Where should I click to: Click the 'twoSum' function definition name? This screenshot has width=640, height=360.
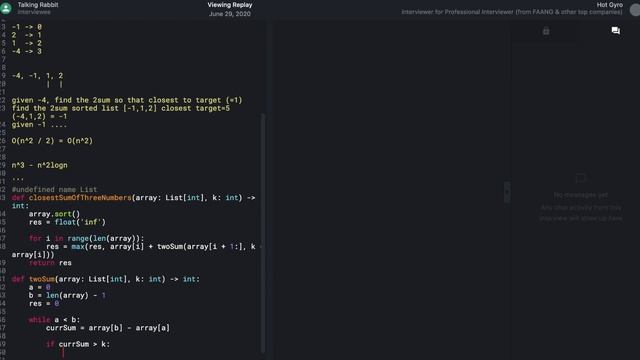pyautogui.click(x=42, y=279)
